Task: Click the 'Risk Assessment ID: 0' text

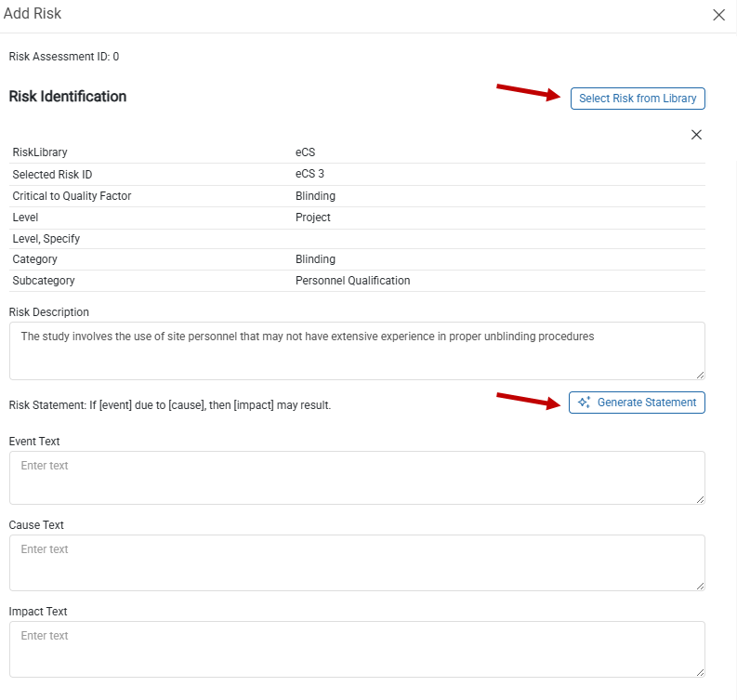Action: click(64, 57)
